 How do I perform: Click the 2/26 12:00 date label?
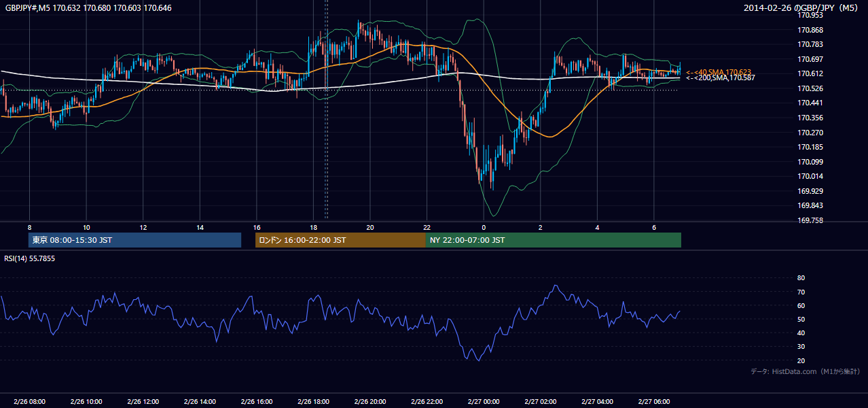143,401
